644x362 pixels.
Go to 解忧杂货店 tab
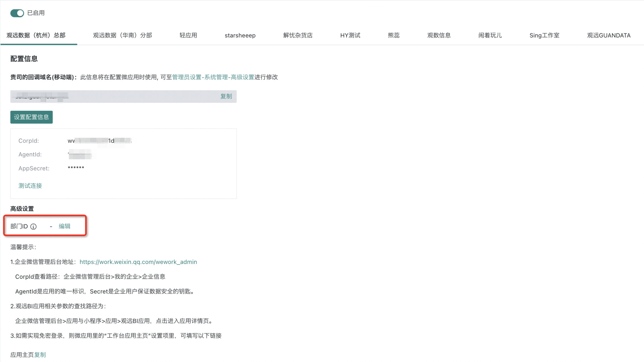click(298, 35)
